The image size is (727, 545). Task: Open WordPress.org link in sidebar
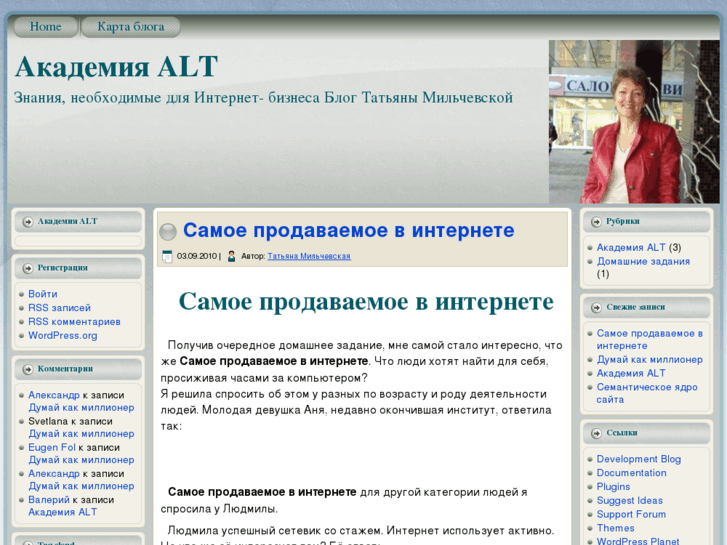coord(63,336)
